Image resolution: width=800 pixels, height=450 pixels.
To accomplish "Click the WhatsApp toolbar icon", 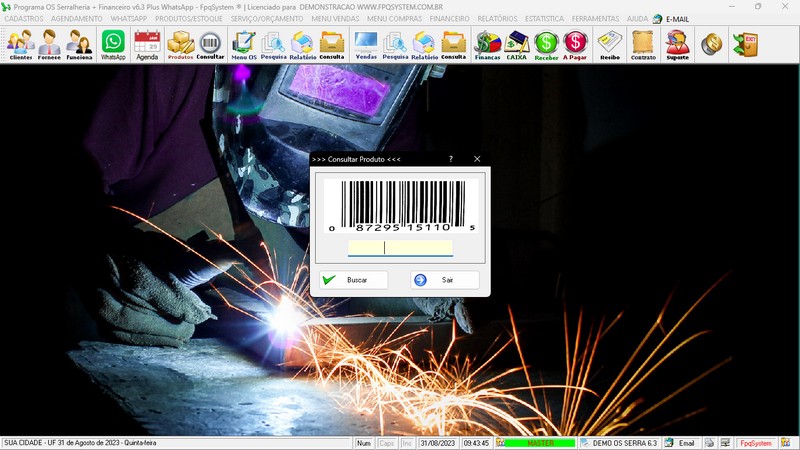I will tap(113, 44).
